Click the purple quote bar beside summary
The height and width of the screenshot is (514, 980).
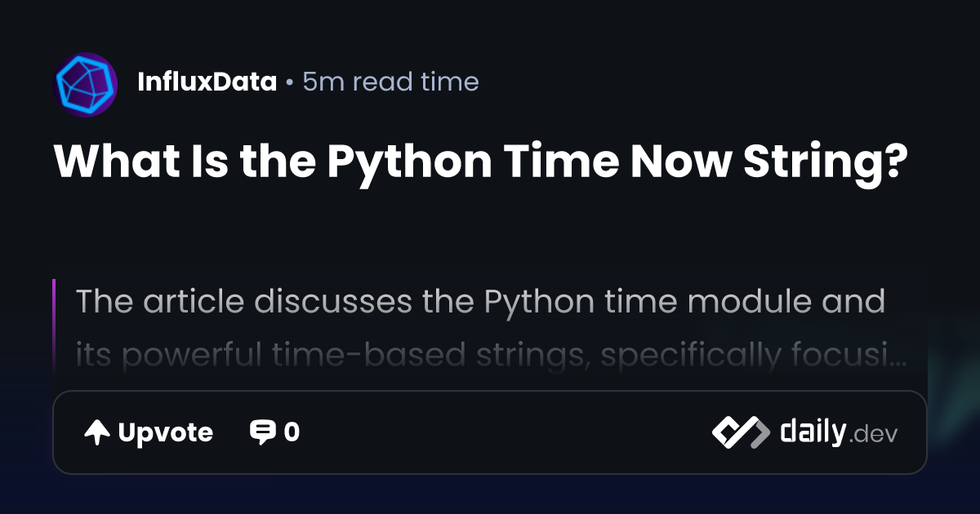click(54, 322)
